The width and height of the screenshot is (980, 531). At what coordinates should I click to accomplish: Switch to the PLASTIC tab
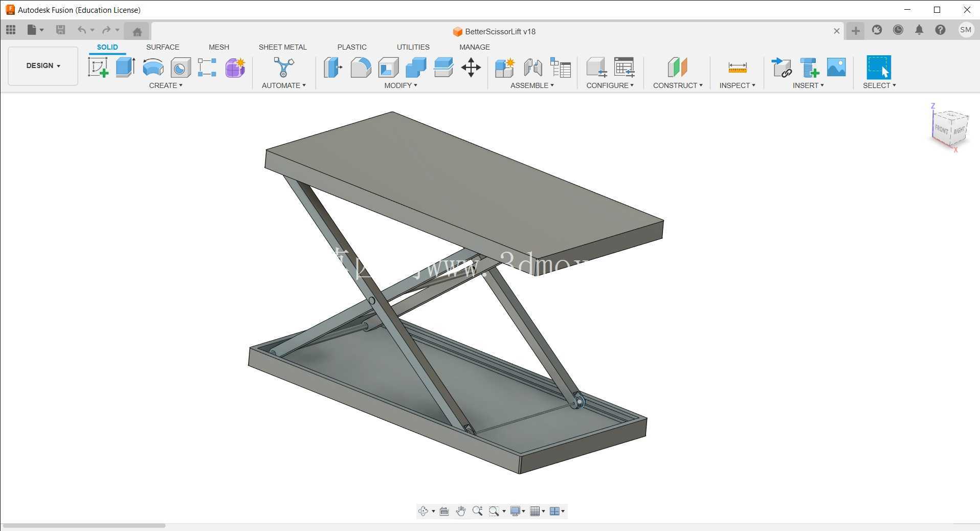pyautogui.click(x=352, y=47)
